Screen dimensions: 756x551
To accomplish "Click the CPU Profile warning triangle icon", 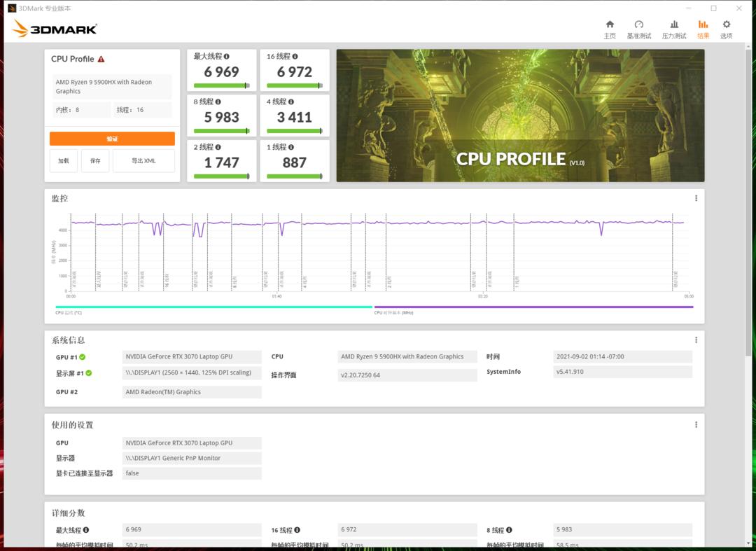I will pyautogui.click(x=101, y=59).
